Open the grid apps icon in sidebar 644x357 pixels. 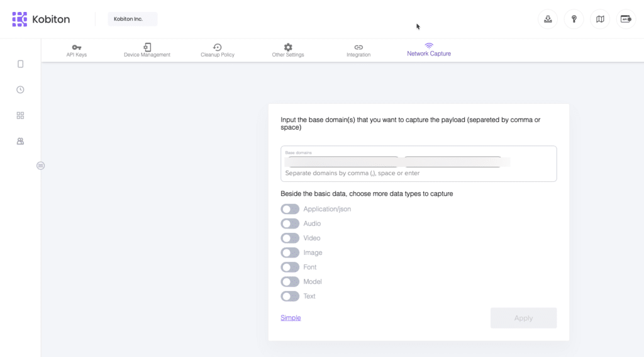21,116
